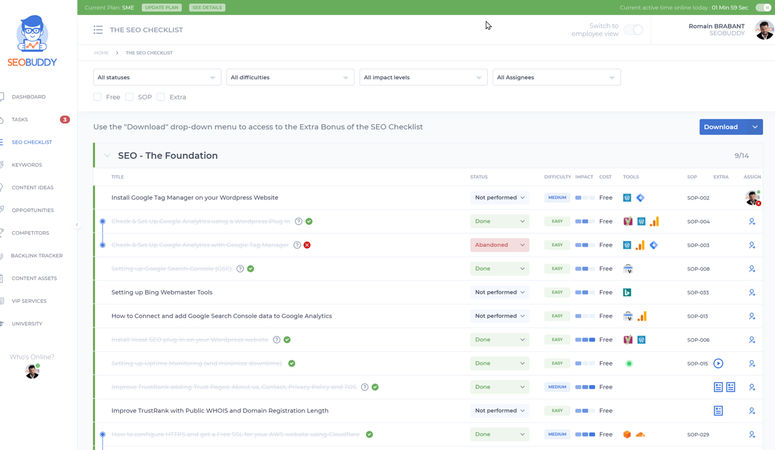
Task: Click the See Details button
Action: click(x=207, y=7)
